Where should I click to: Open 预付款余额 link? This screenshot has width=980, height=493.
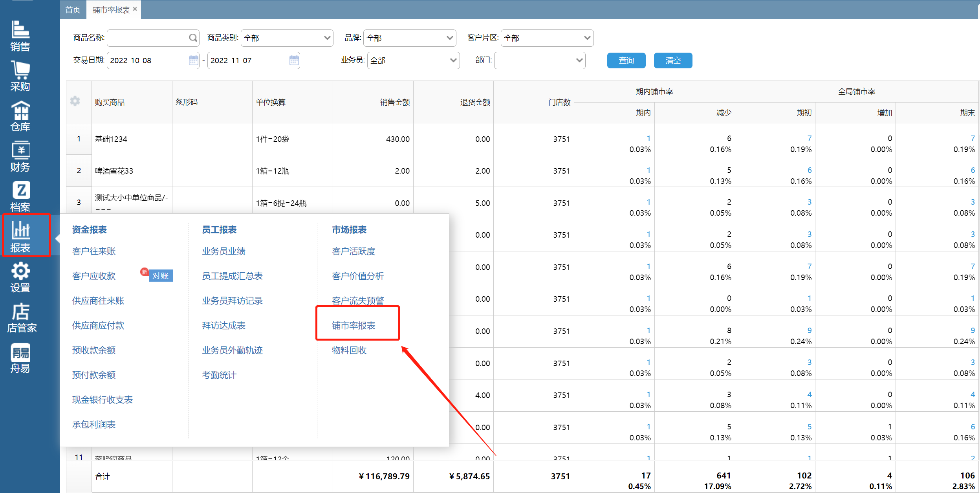(94, 375)
